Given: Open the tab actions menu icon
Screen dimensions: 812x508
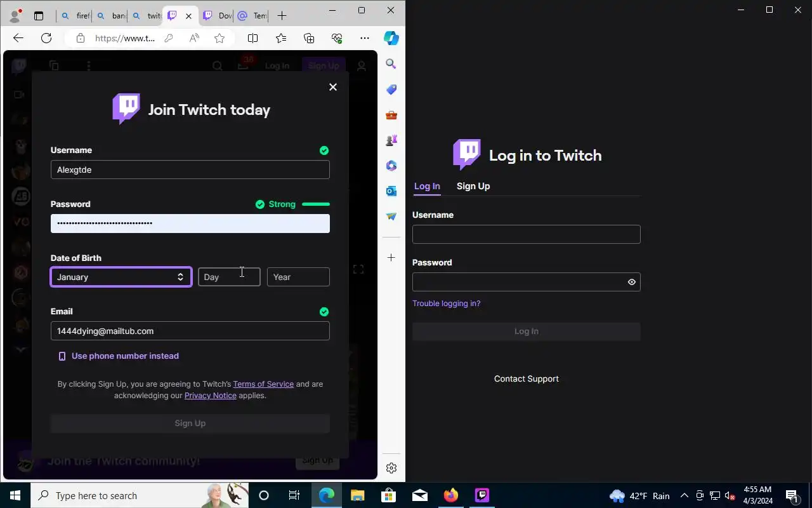Looking at the screenshot, I should click(39, 16).
